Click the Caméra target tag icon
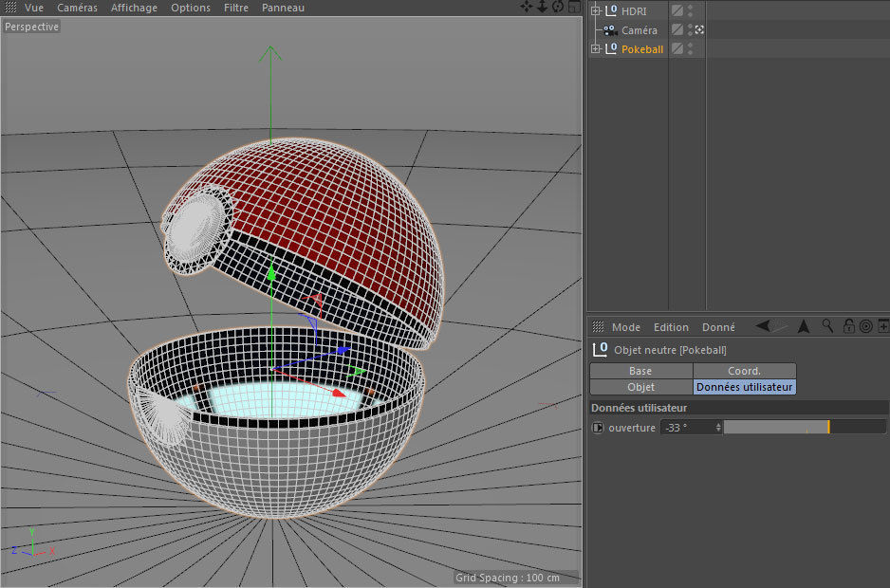 pyautogui.click(x=699, y=29)
